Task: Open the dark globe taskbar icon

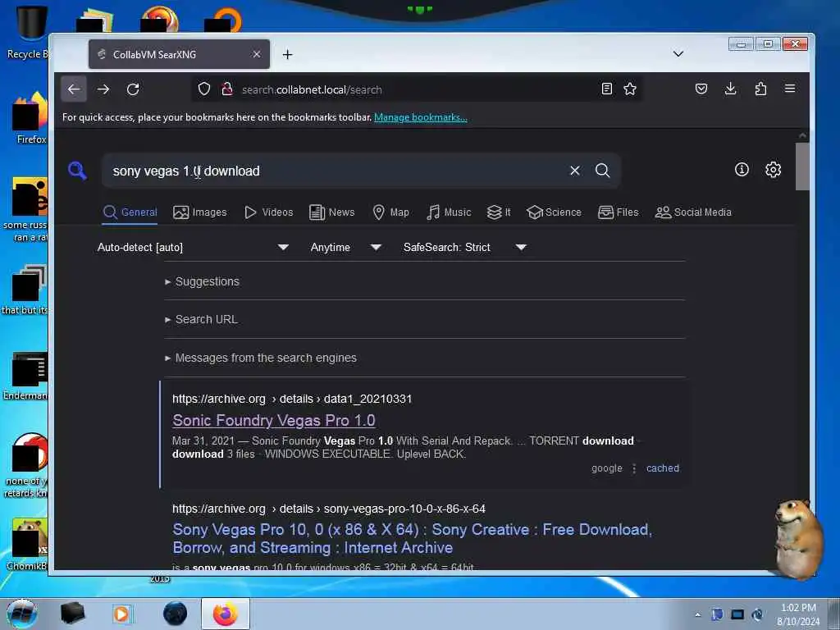Action: [176, 614]
